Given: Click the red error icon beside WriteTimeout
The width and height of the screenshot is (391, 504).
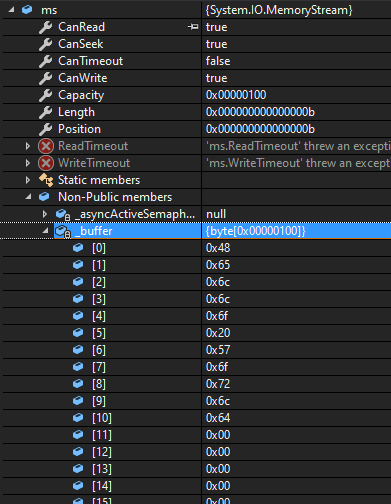Looking at the screenshot, I should point(46,163).
